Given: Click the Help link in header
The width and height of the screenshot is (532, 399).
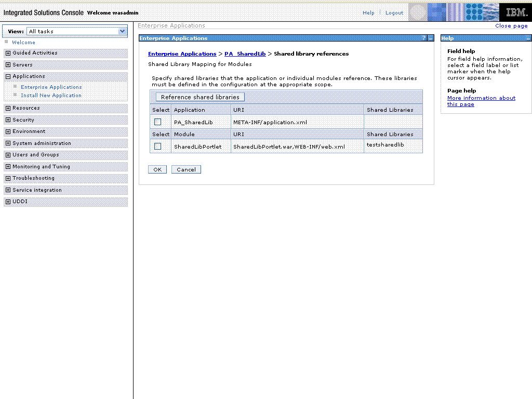Looking at the screenshot, I should coord(368,12).
